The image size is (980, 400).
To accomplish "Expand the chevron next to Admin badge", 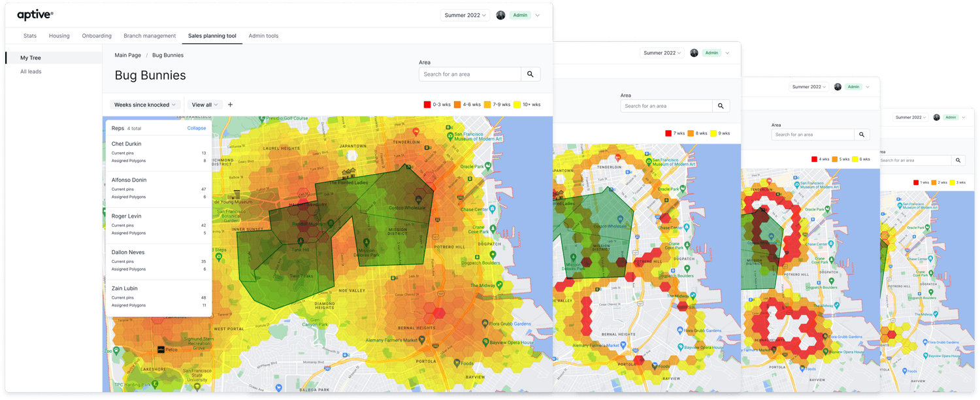I will click(x=538, y=15).
